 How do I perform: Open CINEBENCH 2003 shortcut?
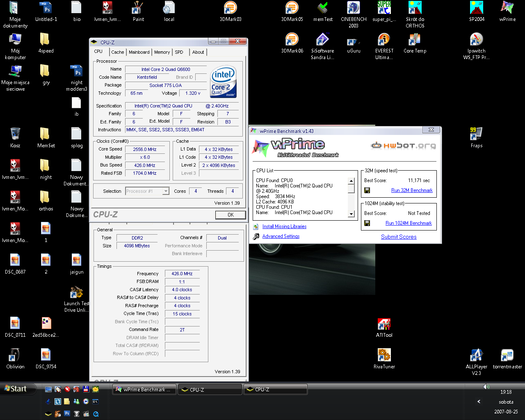(354, 14)
